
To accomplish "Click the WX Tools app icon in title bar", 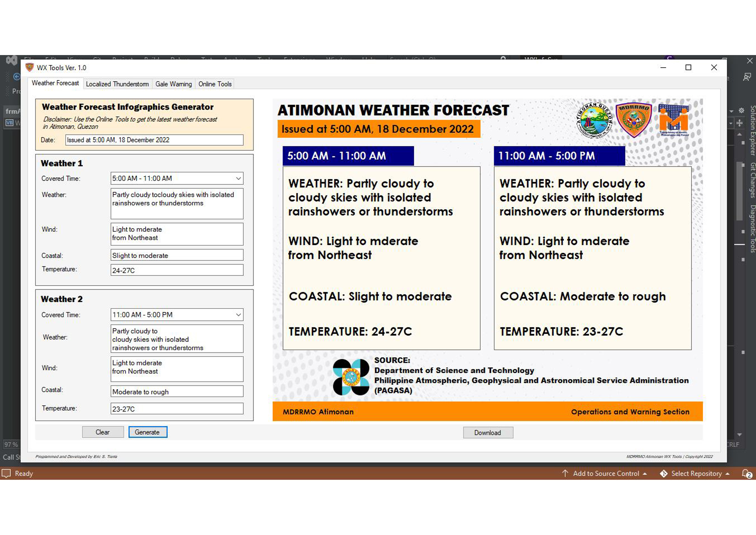I will 30,68.
